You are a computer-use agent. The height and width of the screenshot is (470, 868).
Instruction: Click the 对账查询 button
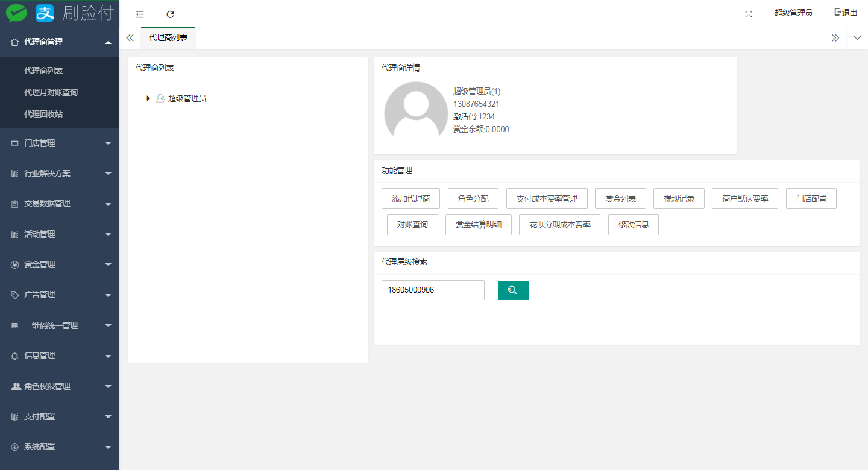click(x=412, y=224)
